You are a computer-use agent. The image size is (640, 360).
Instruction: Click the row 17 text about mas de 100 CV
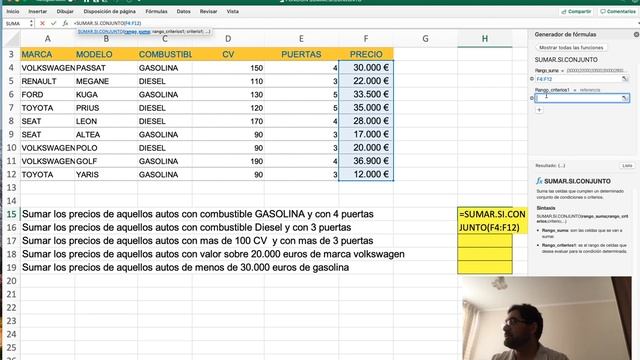(x=198, y=241)
